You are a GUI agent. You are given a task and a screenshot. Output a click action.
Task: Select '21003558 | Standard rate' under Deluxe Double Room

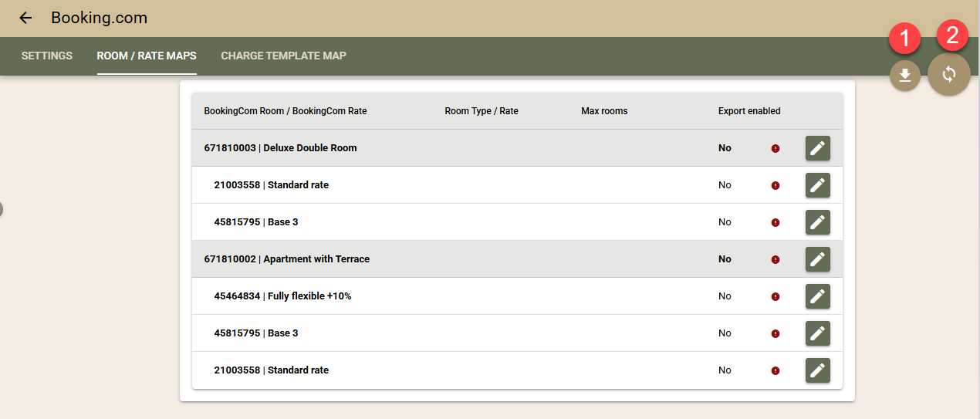tap(272, 185)
